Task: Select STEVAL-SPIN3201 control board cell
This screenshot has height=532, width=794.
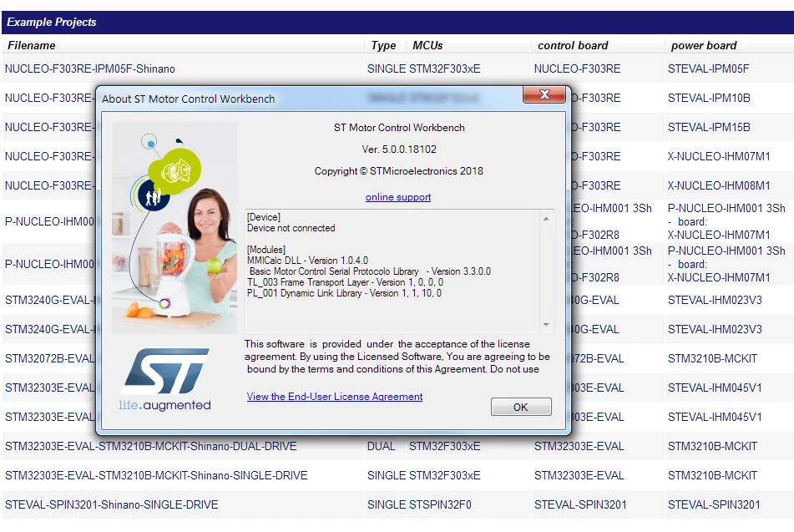Action: point(580,504)
